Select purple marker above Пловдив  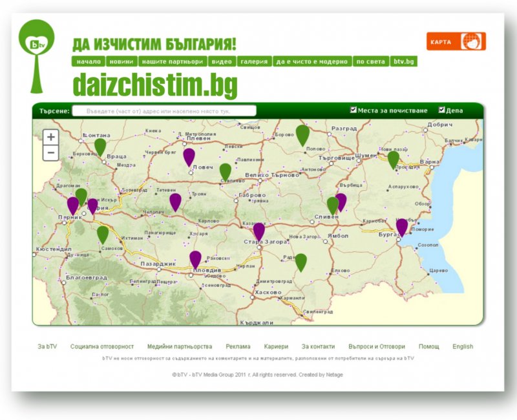point(195,260)
